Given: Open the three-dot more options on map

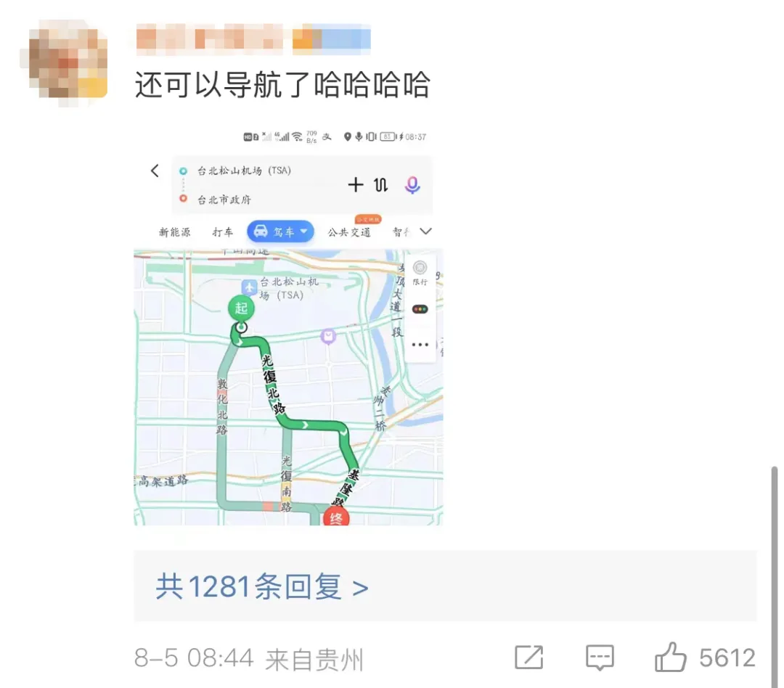Looking at the screenshot, I should click(x=420, y=345).
